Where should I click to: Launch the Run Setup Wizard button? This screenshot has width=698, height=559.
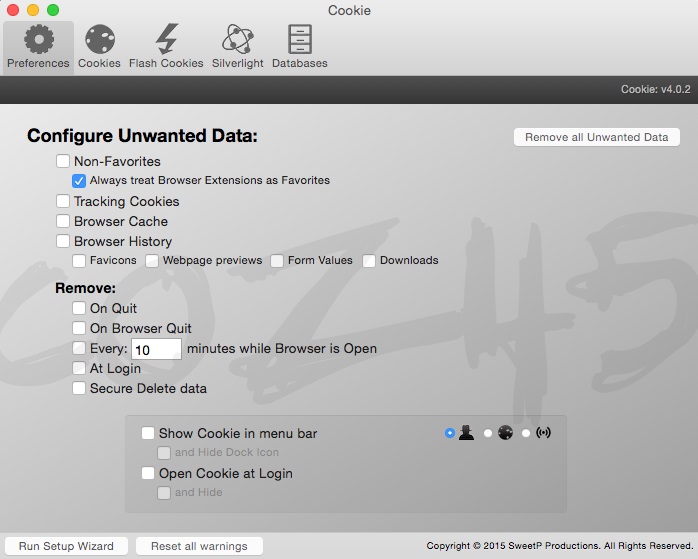pos(66,546)
